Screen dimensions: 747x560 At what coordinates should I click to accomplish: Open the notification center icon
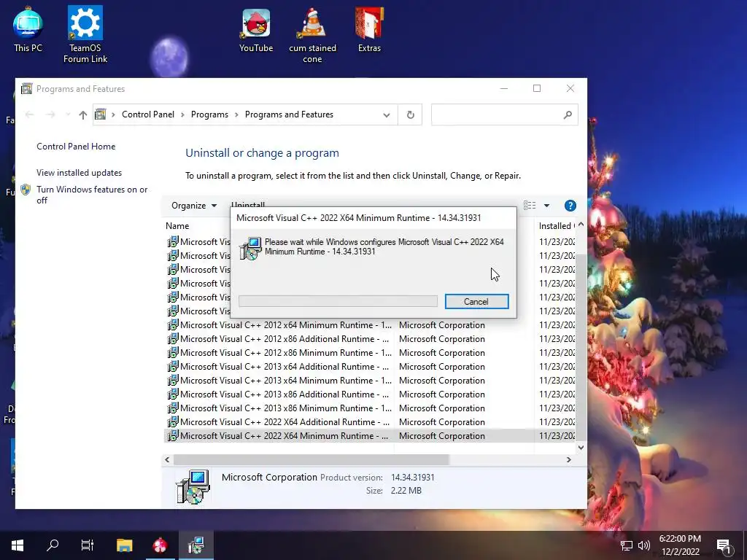[x=724, y=545]
